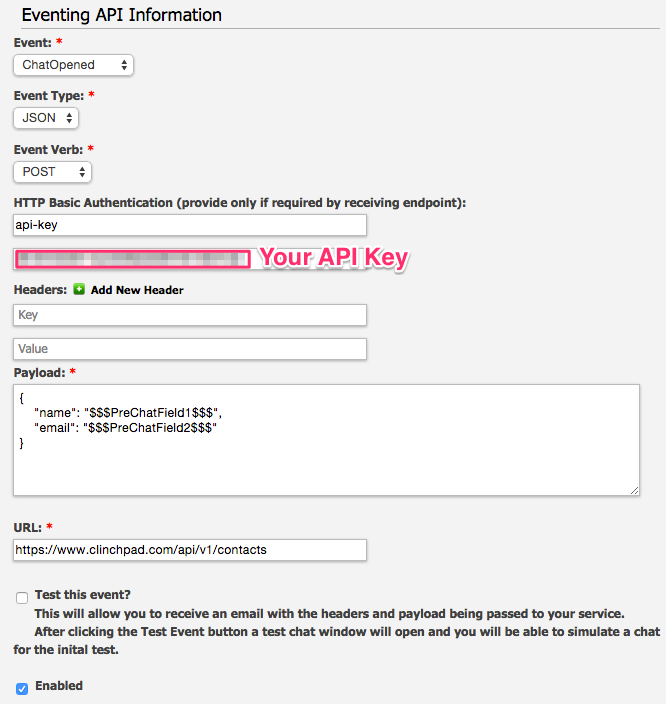Open the Event dropdown showing ChatOpened
This screenshot has width=666, height=704.
pos(74,65)
